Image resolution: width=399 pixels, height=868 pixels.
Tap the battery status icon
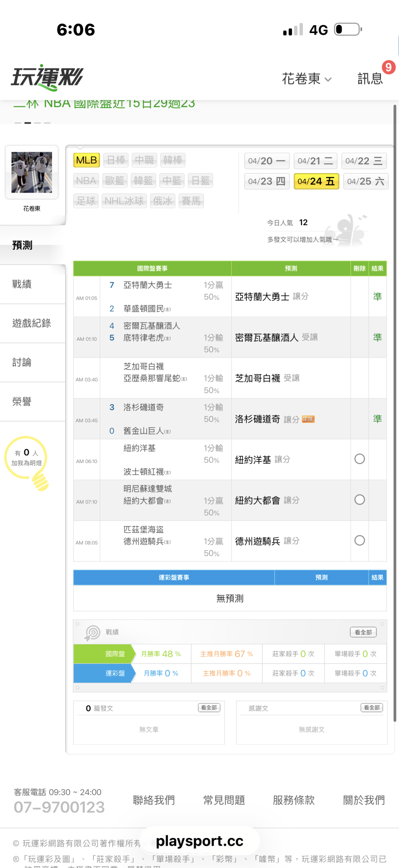(348, 30)
